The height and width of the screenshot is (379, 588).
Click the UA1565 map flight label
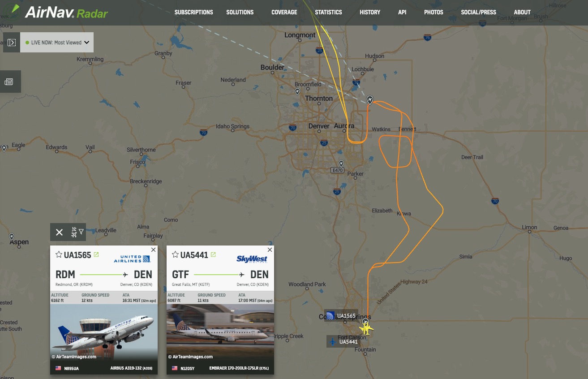341,316
